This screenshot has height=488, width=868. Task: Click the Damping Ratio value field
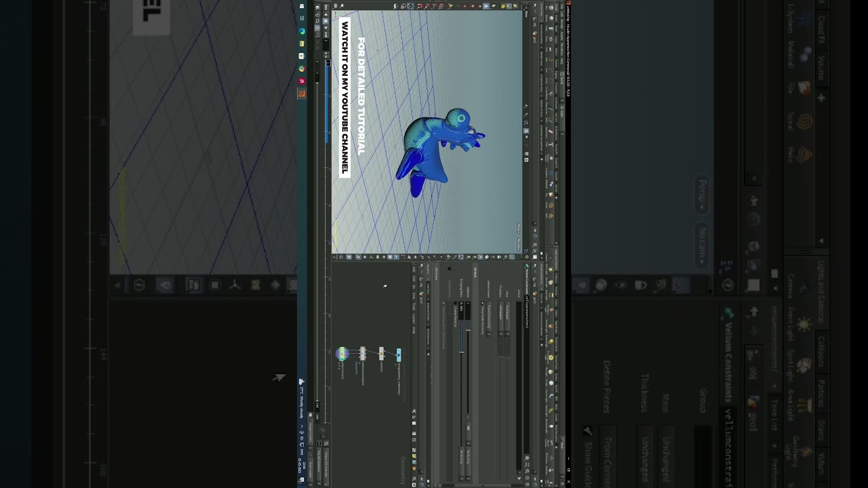tap(461, 310)
